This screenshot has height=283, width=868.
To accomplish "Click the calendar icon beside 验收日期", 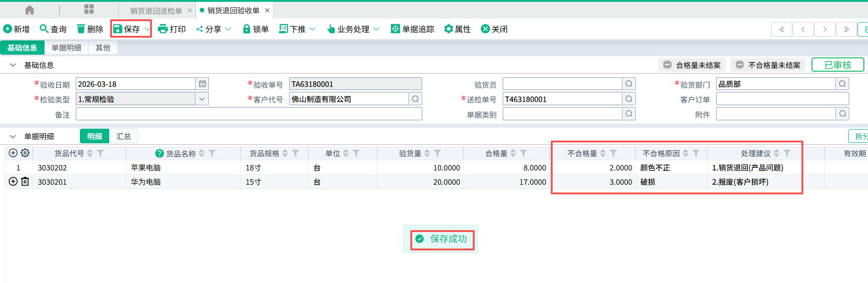I will click(x=202, y=84).
